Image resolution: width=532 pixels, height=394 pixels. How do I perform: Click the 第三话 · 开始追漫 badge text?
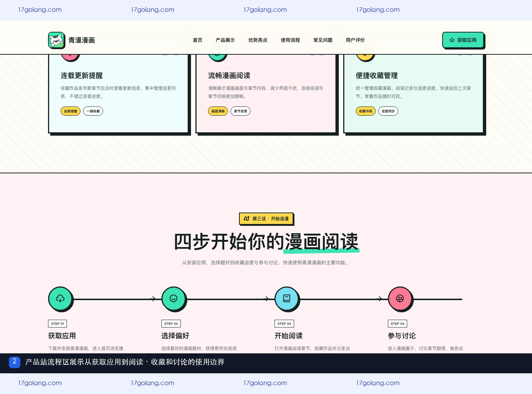(270, 219)
